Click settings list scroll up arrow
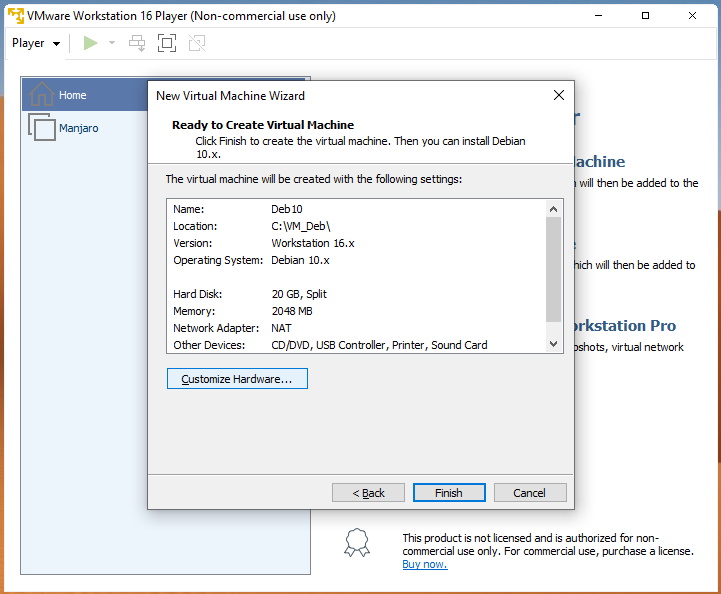Viewport: 721px width, 594px height. [554, 209]
